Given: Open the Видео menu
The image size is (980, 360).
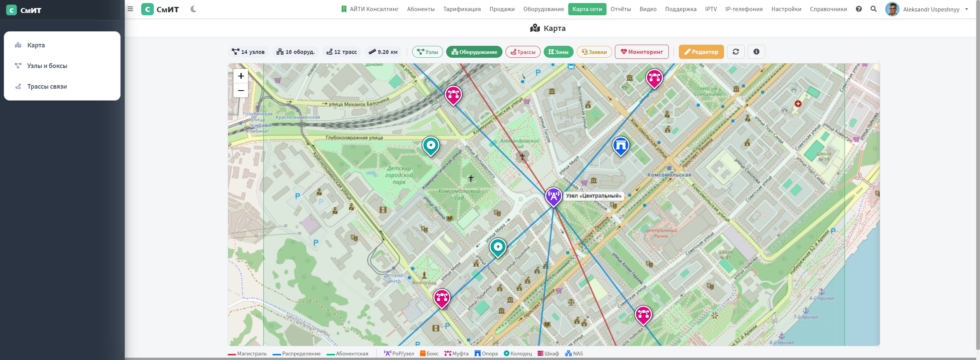Looking at the screenshot, I should click(x=648, y=9).
